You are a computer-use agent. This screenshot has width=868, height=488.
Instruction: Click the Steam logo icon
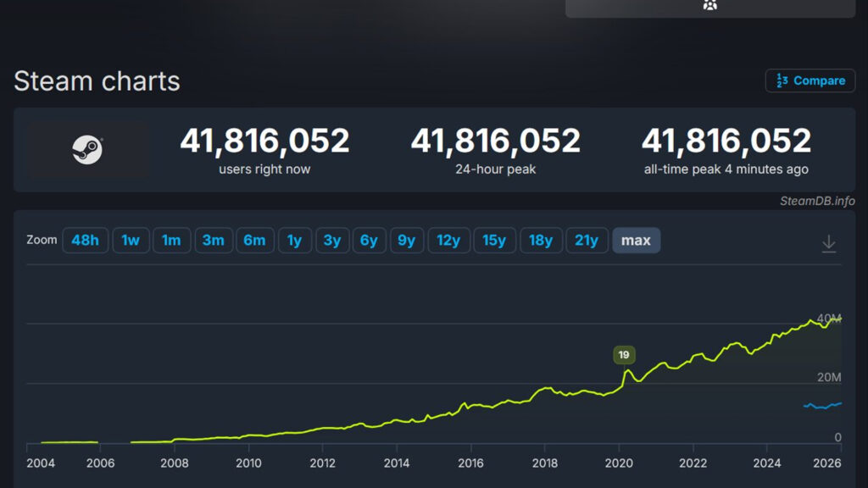point(86,150)
